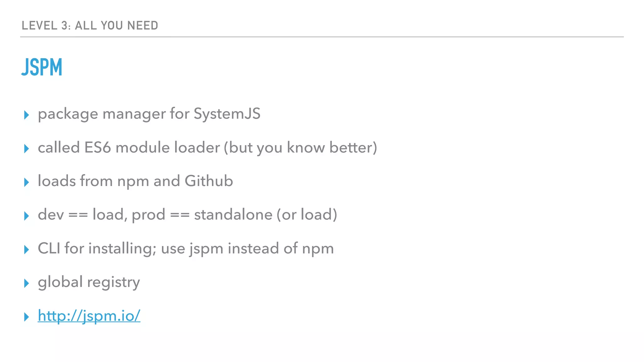Click the 'global registry' bullet text
The height and width of the screenshot is (362, 644).
pos(89,282)
